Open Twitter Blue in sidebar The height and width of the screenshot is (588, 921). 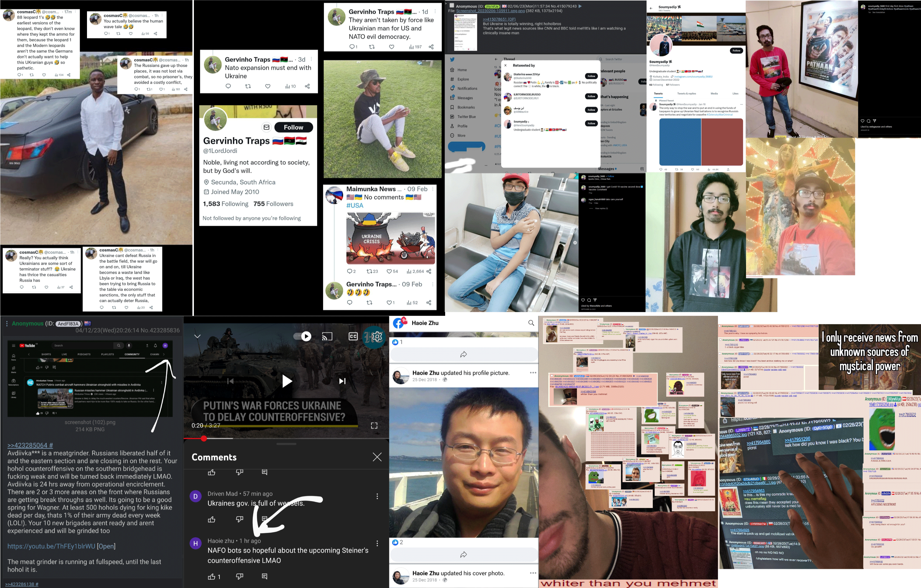coord(462,117)
